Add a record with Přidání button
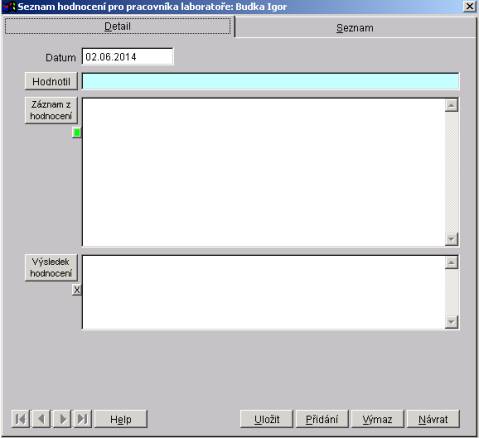 coord(322,419)
